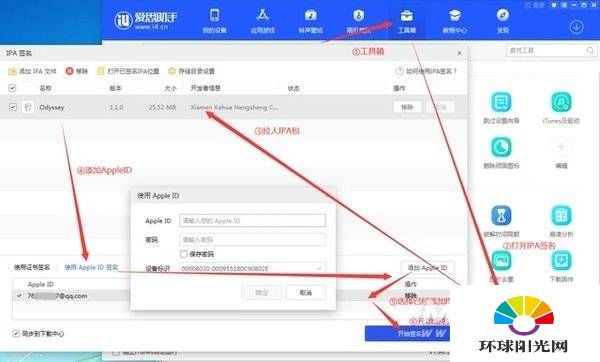Open the firmware download tool icon
Viewport: 600px width, 362px height.
coord(561,261)
